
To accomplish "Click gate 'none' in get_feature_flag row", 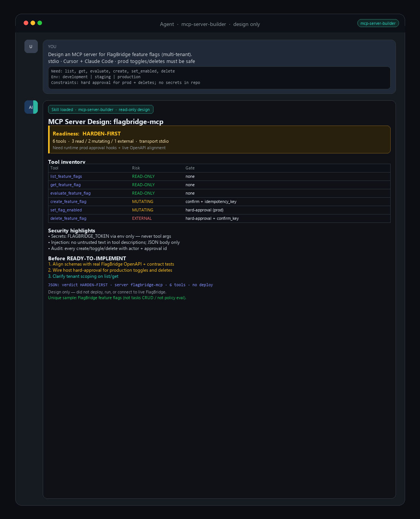I will (x=190, y=185).
